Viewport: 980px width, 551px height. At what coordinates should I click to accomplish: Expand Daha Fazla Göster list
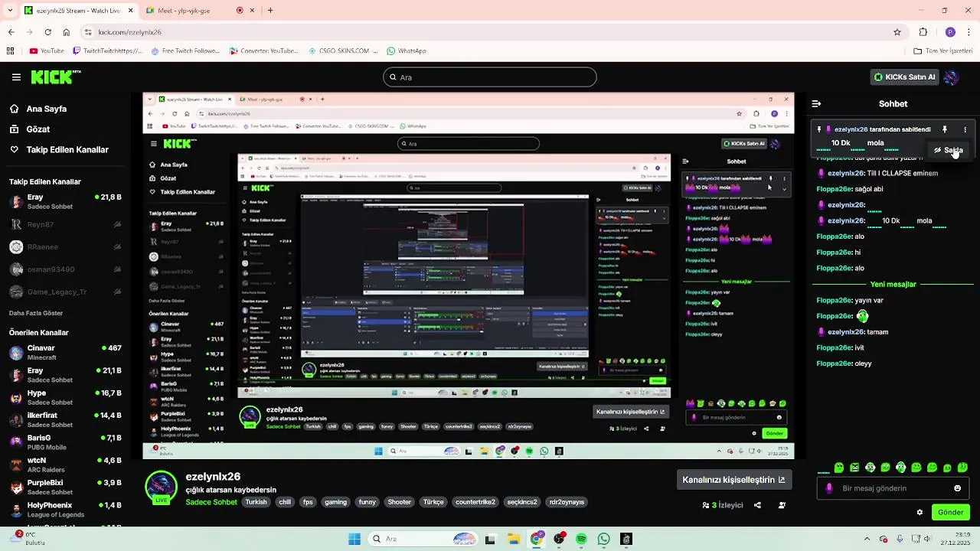pyautogui.click(x=36, y=313)
